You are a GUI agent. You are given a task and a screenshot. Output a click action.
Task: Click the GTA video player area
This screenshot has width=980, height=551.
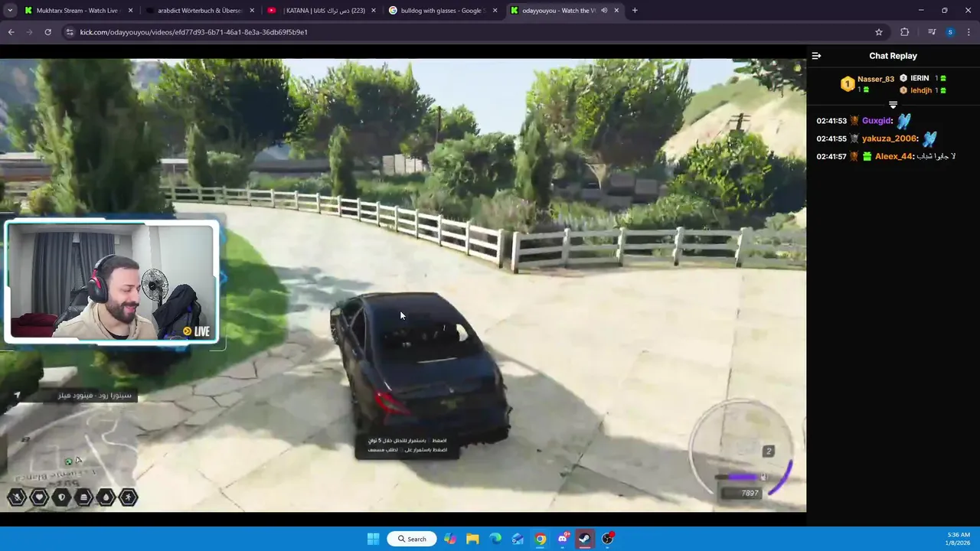pyautogui.click(x=403, y=285)
